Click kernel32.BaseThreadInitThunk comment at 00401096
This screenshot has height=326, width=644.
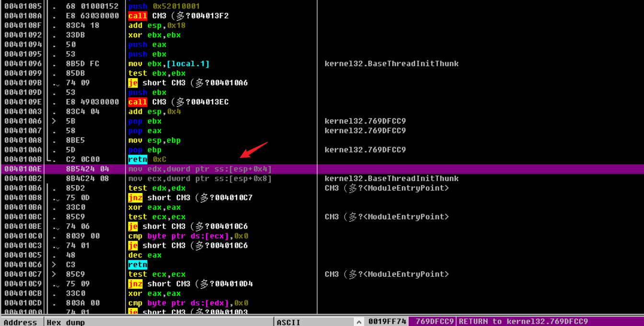(x=391, y=64)
